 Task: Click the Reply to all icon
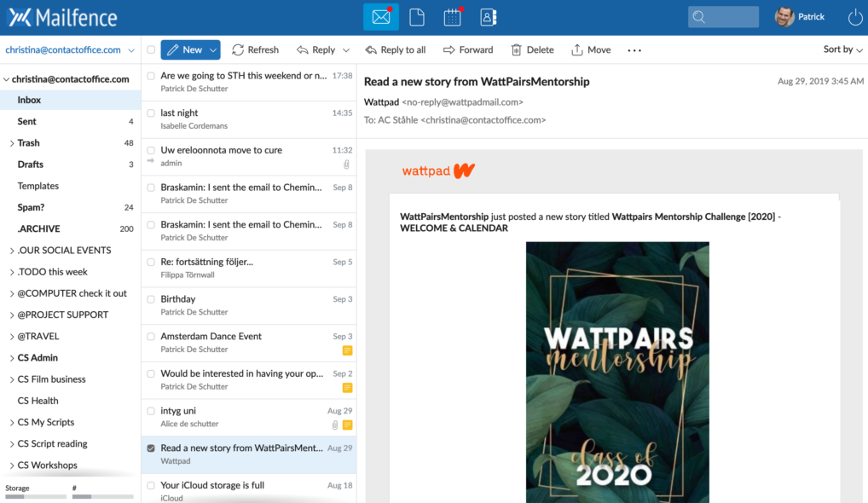pos(371,49)
